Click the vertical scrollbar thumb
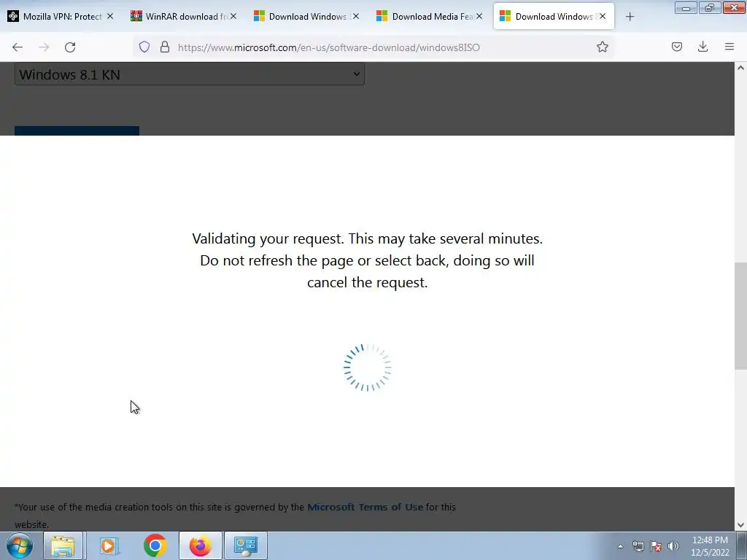The height and width of the screenshot is (560, 747). 740,316
